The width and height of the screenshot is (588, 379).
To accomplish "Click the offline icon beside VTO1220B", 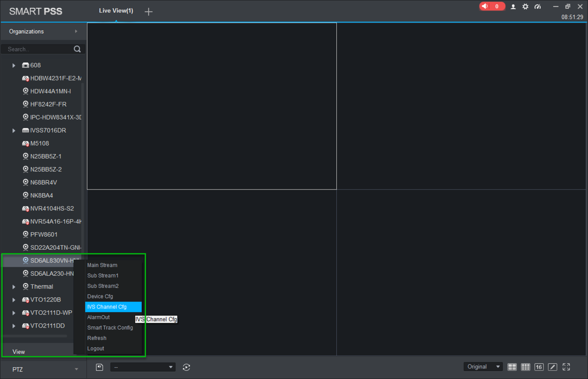I will (26, 300).
